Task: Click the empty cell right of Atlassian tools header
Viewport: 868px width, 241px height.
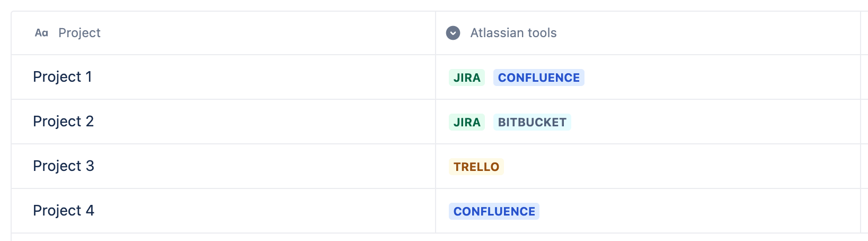Action: coord(864,33)
